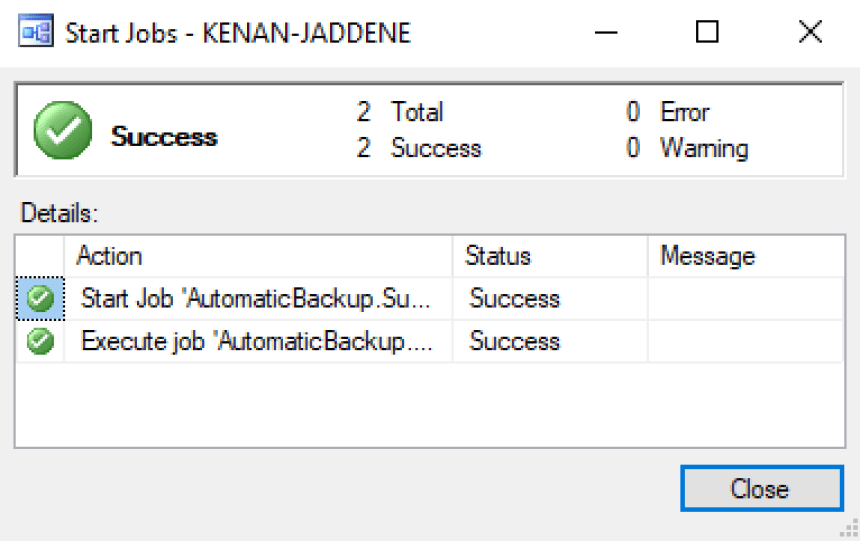Minimize the Start Jobs window

[605, 33]
